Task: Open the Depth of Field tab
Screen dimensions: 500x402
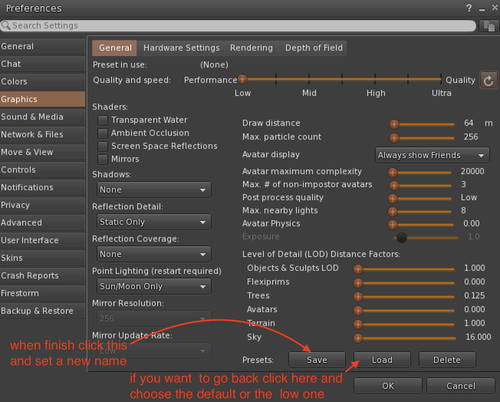Action: click(x=314, y=48)
